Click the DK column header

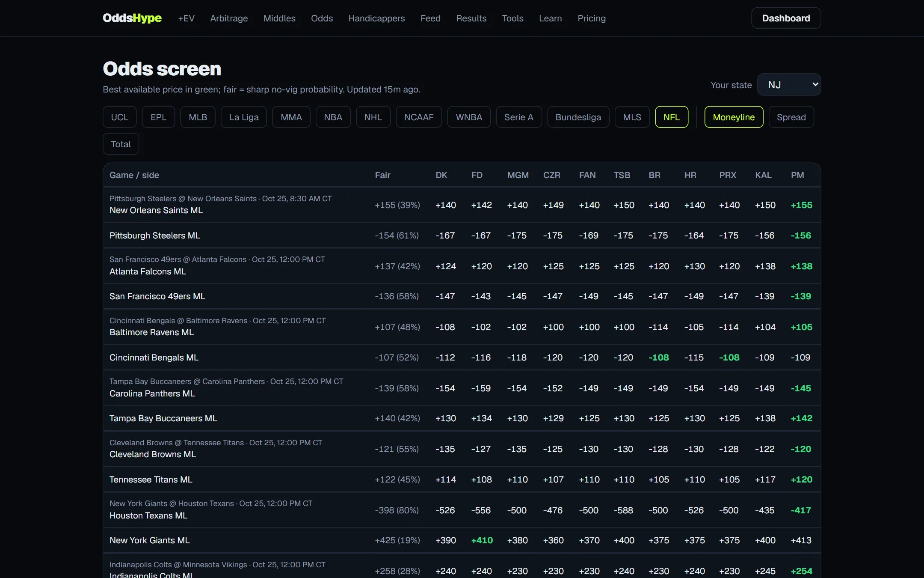[x=441, y=175]
